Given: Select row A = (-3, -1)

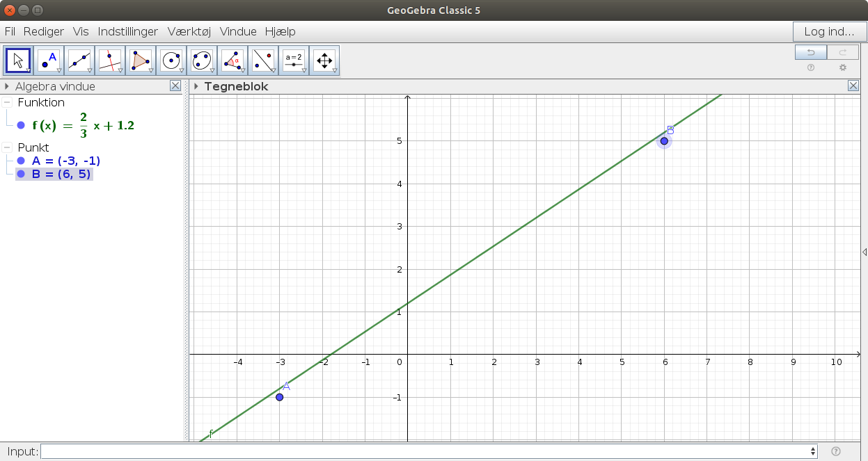Looking at the screenshot, I should click(x=66, y=161).
